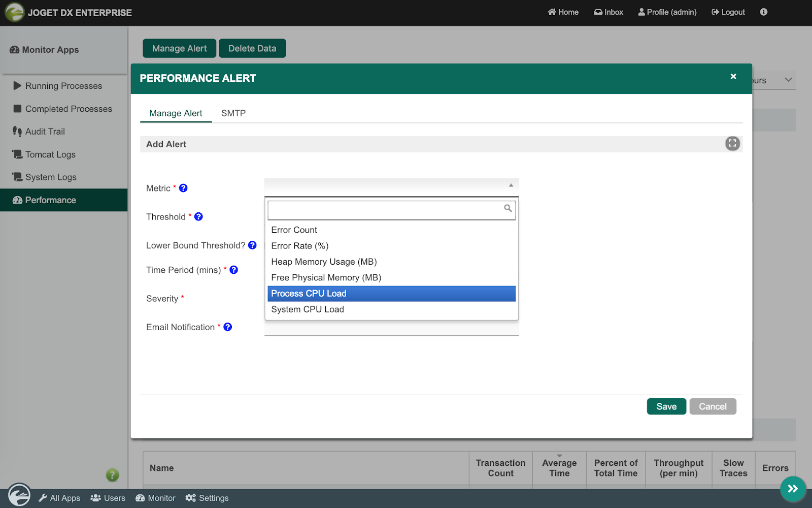Screen dimensions: 812x508
Task: Open Users in bottom bar
Action: (108, 498)
